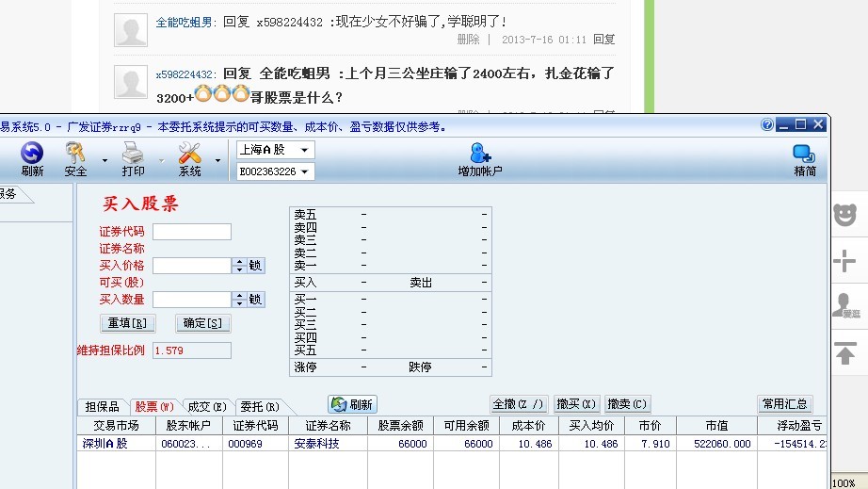The height and width of the screenshot is (489, 868).
Task: Click the 买入价格 input field
Action: click(x=192, y=266)
